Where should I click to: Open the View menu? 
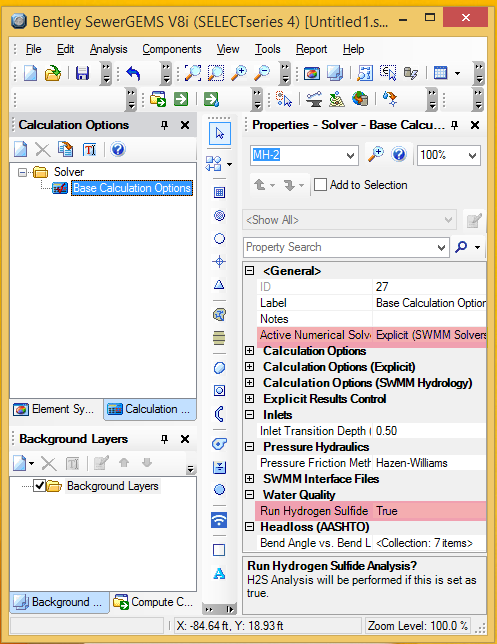click(228, 49)
